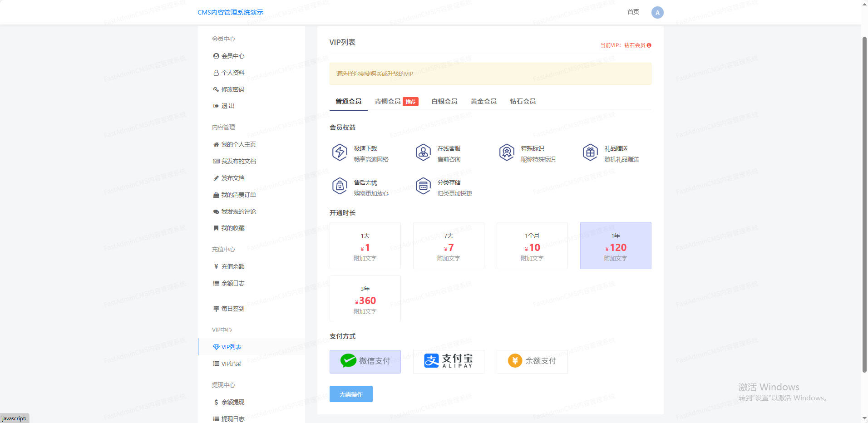This screenshot has height=423, width=868.
Task: Click the page vertical scrollbar
Action: pyautogui.click(x=864, y=204)
